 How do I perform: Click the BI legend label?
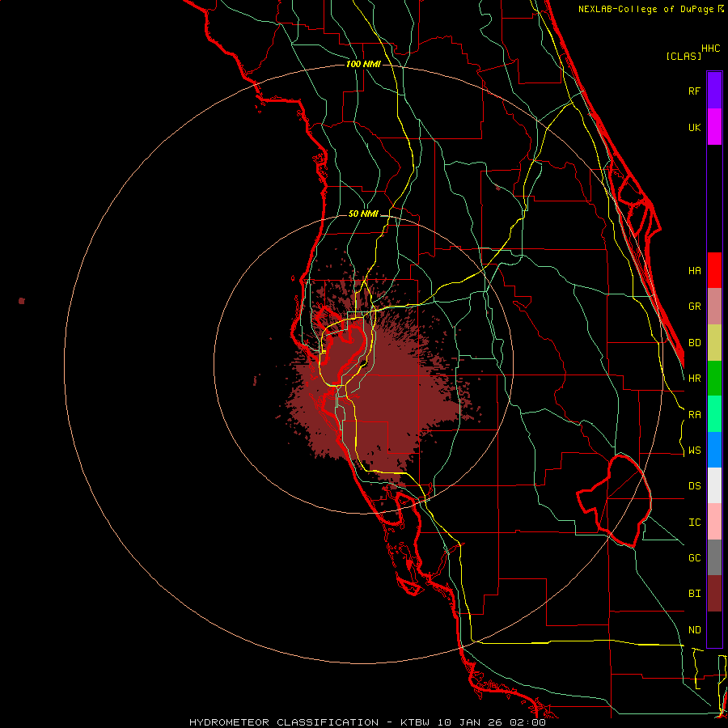tap(694, 594)
